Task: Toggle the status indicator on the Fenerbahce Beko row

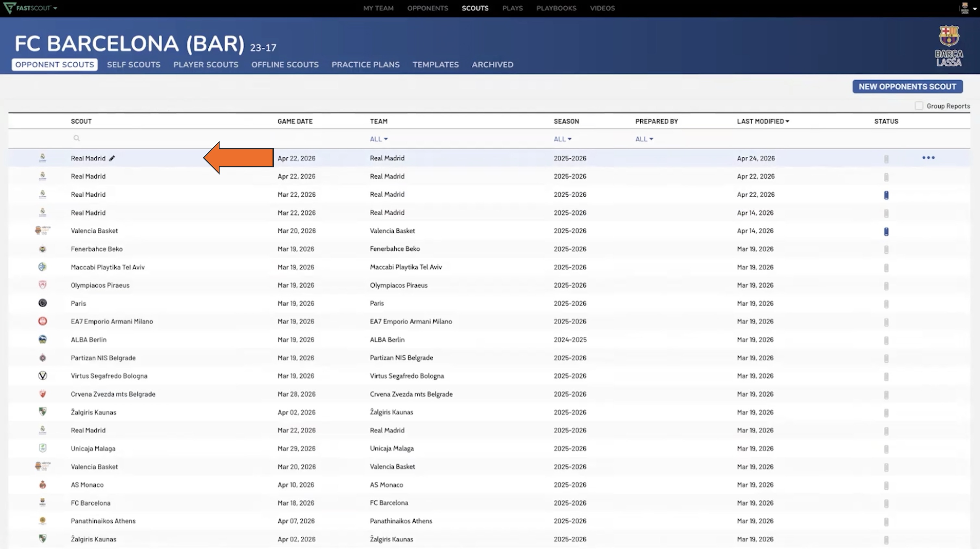Action: 886,250
